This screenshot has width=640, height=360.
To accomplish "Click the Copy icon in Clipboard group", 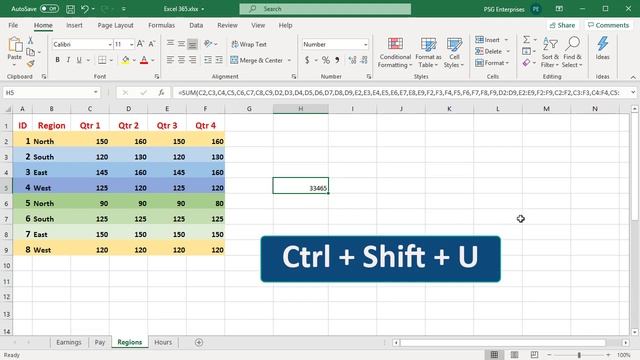I will tap(30, 52).
